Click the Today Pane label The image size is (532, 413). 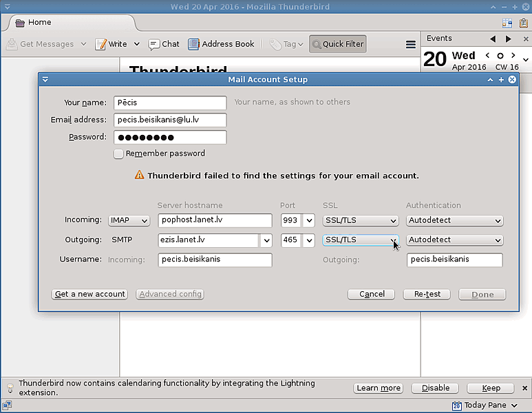485,405
